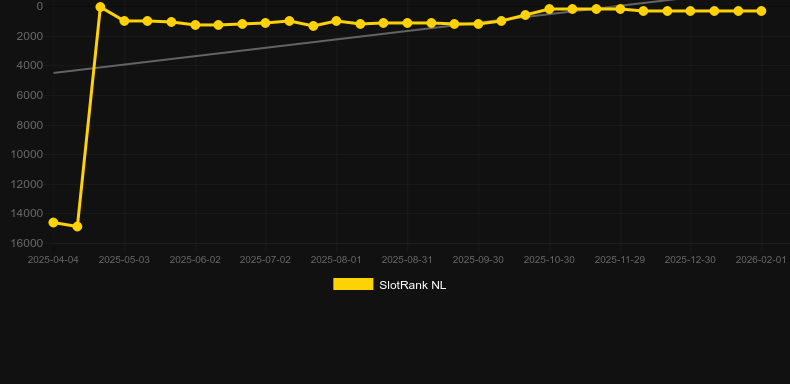Screen dimensions: 790x384
Task: Click the 2025-08-31 date axis label
Action: tap(407, 260)
